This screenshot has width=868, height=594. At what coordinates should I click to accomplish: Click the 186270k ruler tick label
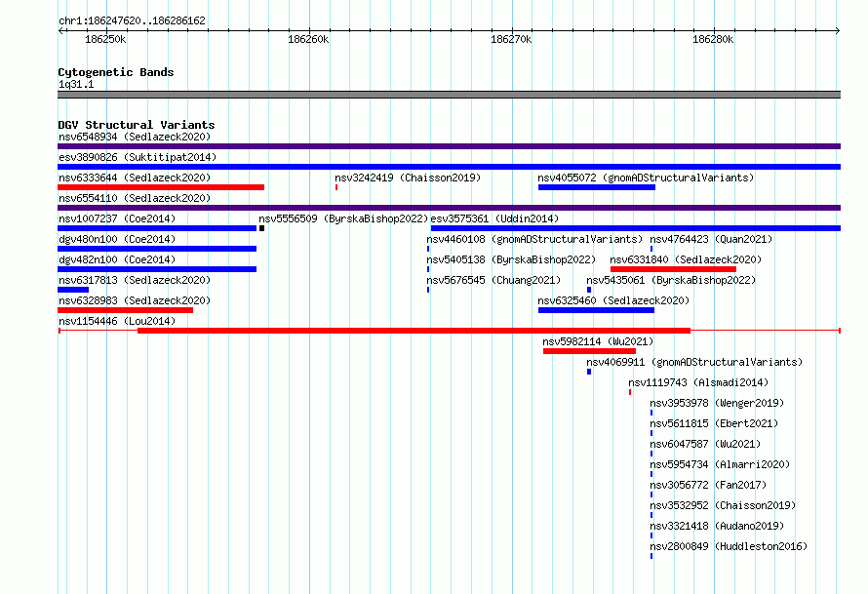pyautogui.click(x=511, y=39)
